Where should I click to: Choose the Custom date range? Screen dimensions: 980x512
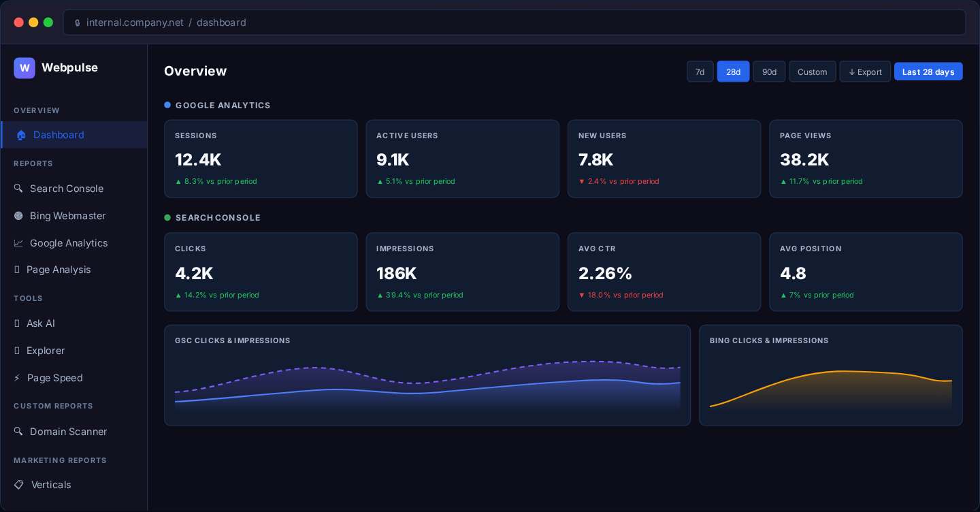coord(812,71)
